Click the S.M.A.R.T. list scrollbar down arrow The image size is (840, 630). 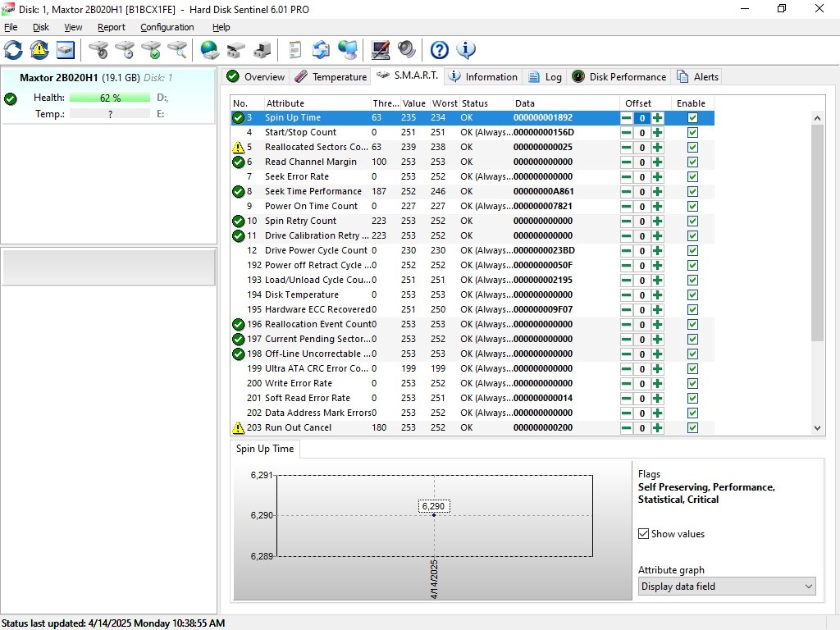[x=817, y=427]
